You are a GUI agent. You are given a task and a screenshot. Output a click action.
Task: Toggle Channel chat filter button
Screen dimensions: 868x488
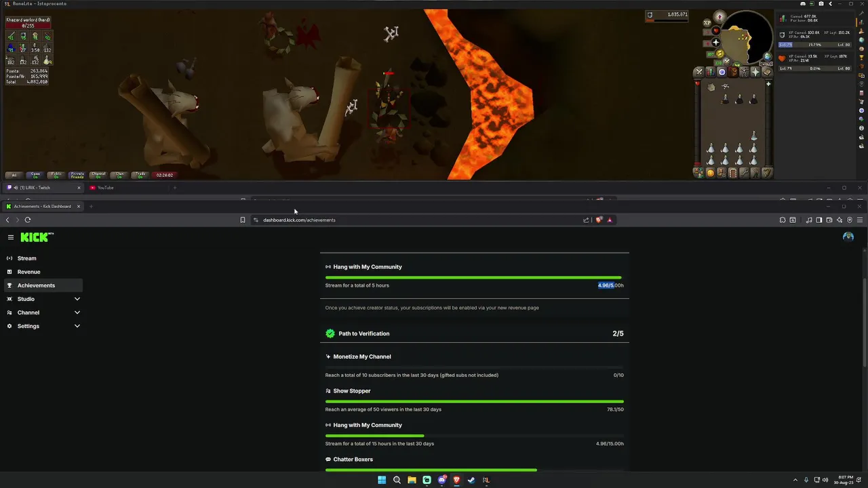pos(98,175)
